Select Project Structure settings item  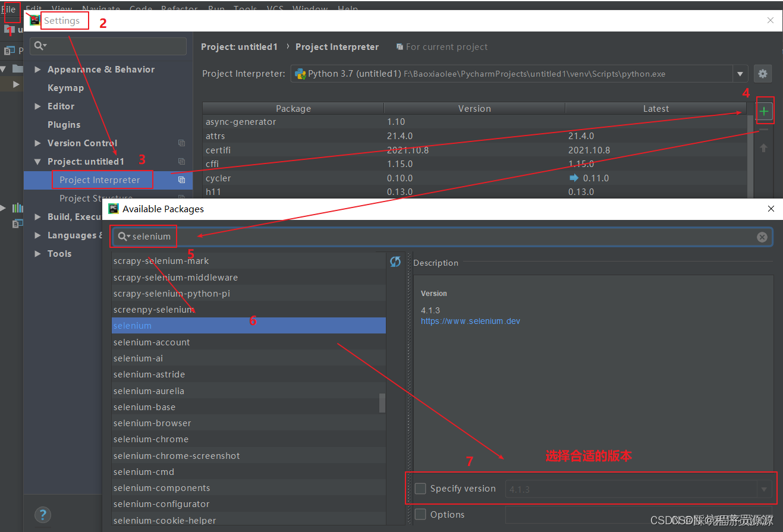click(96, 198)
